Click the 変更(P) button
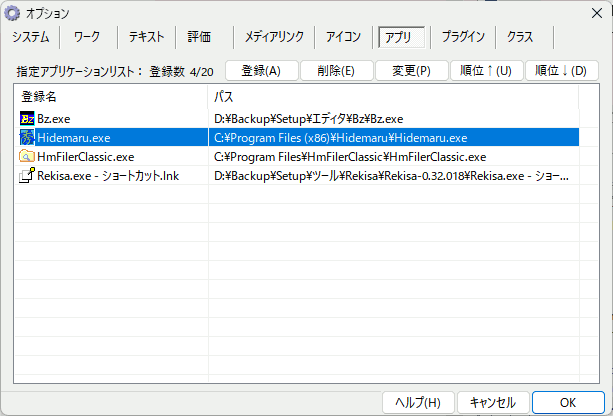The width and height of the screenshot is (613, 416). pyautogui.click(x=411, y=71)
